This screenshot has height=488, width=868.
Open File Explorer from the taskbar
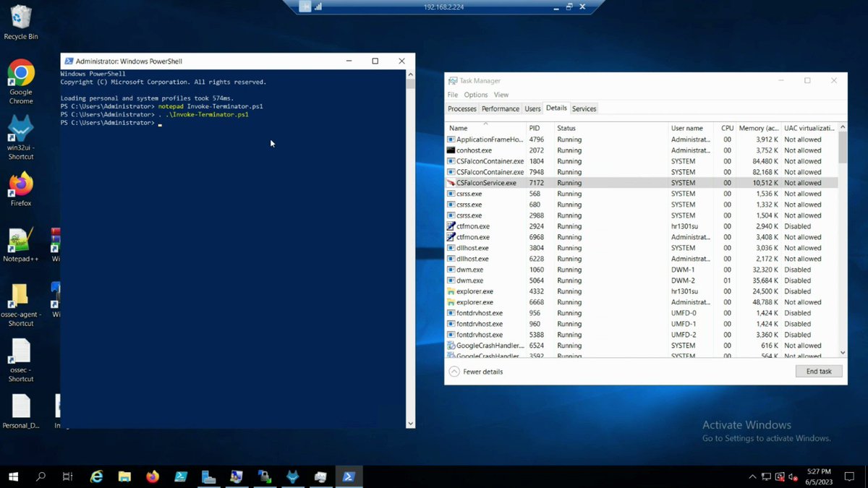point(124,476)
